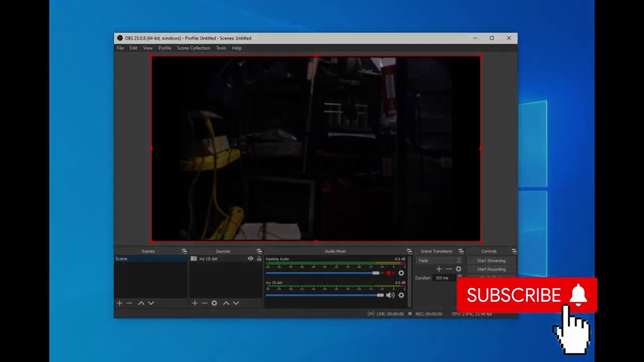The image size is (644, 362).
Task: Open the Help menu
Action: [x=237, y=48]
